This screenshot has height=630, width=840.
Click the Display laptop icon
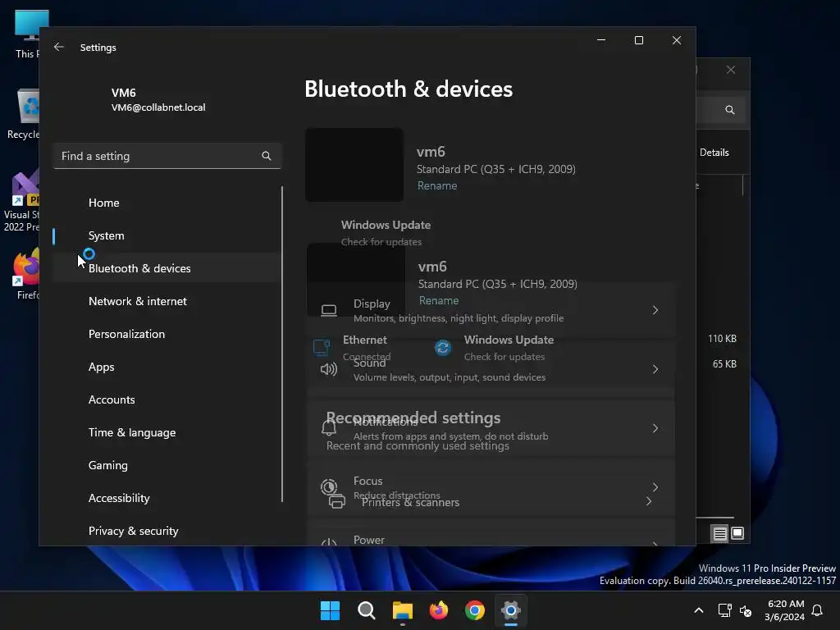click(329, 311)
